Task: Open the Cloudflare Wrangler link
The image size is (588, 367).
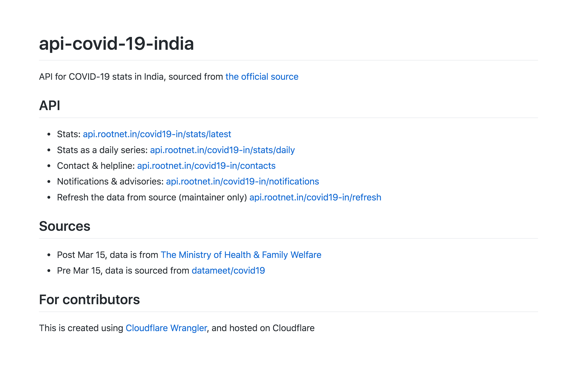Action: [166, 328]
